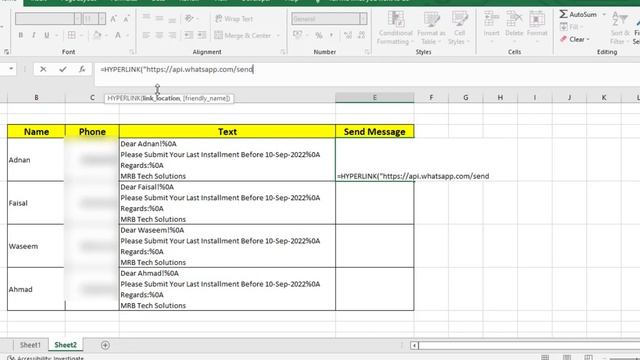This screenshot has width=640, height=360.
Task: Click Decrease Indent icon
Action: pos(189,36)
